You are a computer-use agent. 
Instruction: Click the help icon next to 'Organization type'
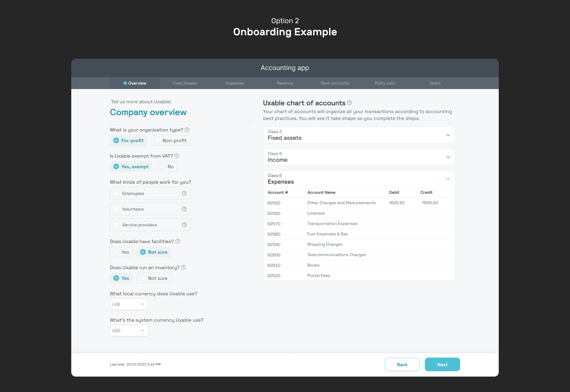tap(187, 130)
